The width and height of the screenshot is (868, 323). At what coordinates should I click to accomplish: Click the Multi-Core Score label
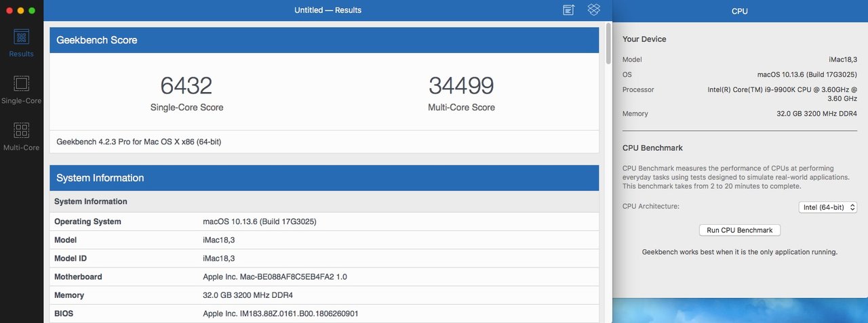point(461,108)
